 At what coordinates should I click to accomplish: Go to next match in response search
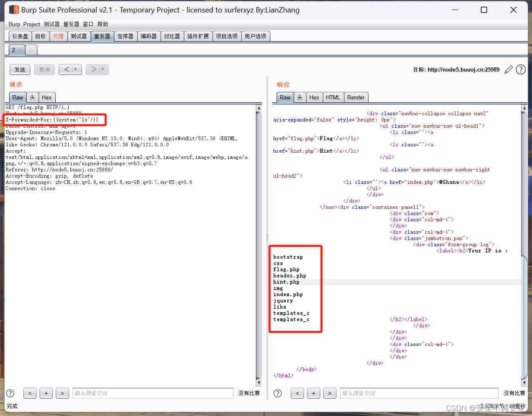(330, 393)
